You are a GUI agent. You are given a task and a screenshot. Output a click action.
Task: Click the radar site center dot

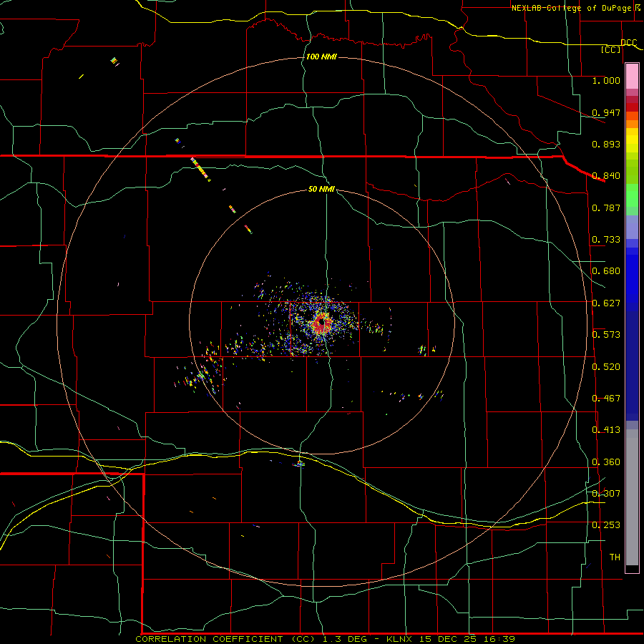[x=322, y=323]
